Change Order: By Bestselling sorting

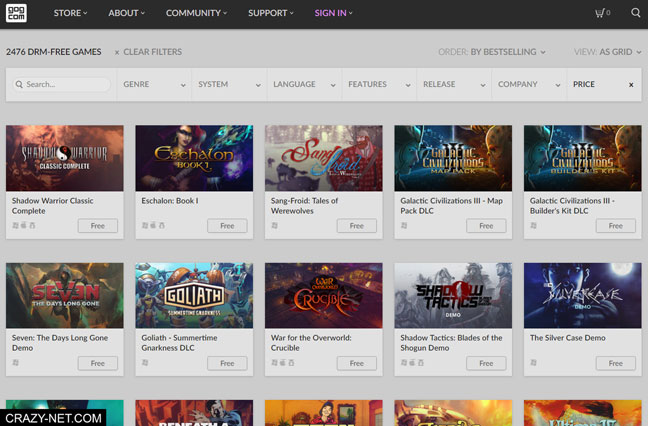tap(492, 52)
